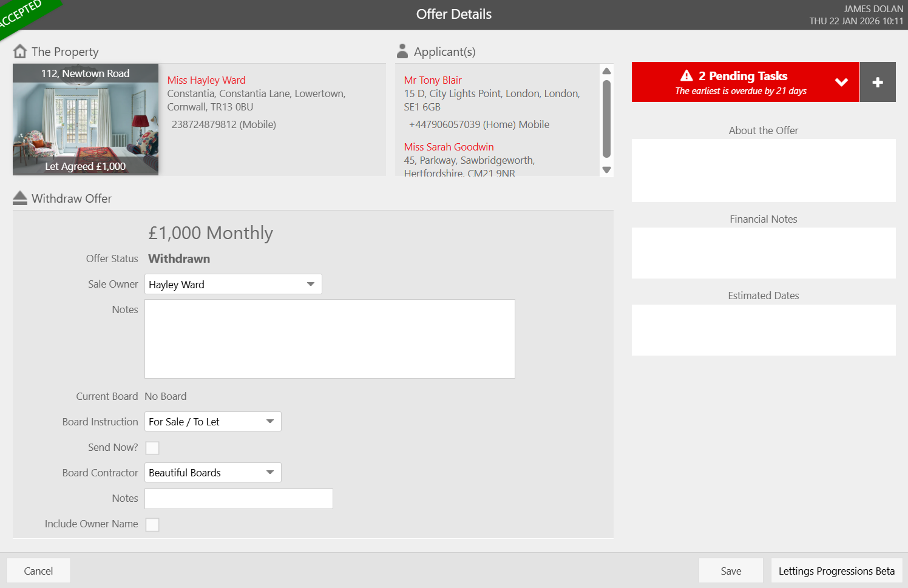Click the Estimated Dates text area
The height and width of the screenshot is (588, 908).
click(764, 330)
